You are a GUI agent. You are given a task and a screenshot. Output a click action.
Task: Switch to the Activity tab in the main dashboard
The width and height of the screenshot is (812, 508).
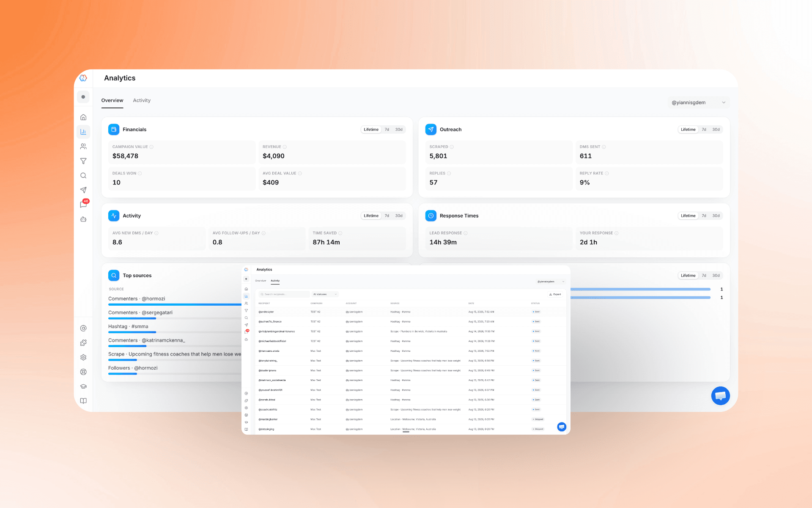click(142, 101)
